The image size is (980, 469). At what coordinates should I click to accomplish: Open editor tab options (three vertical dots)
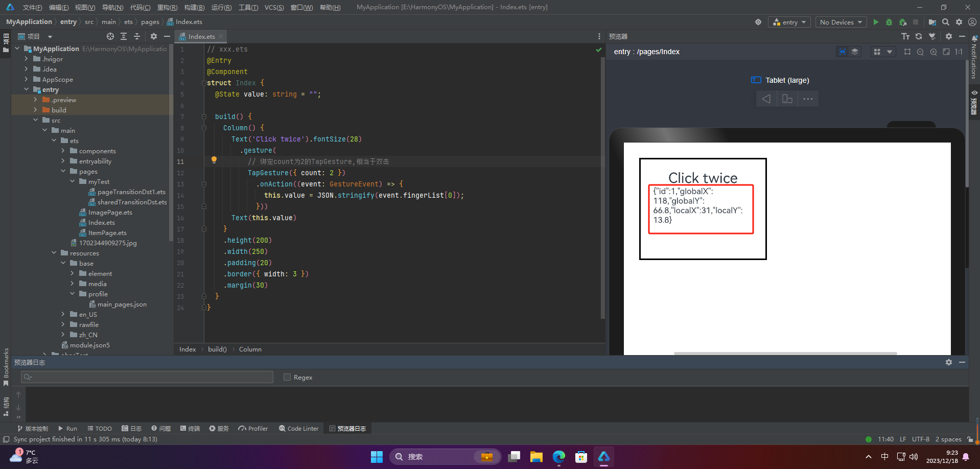point(599,36)
